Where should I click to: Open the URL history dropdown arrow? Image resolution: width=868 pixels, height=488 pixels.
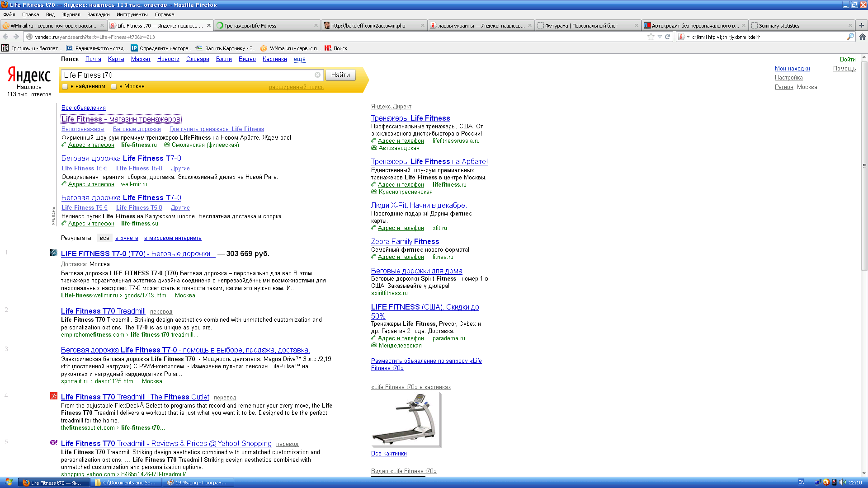coord(660,37)
